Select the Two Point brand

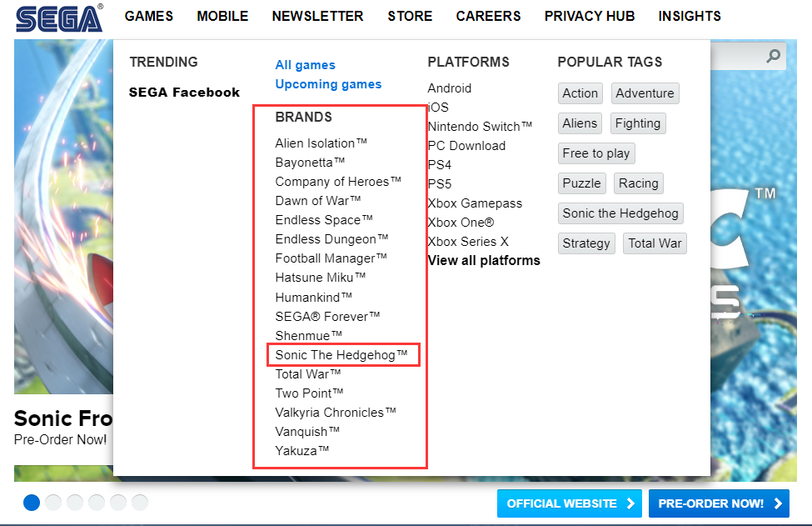point(309,393)
